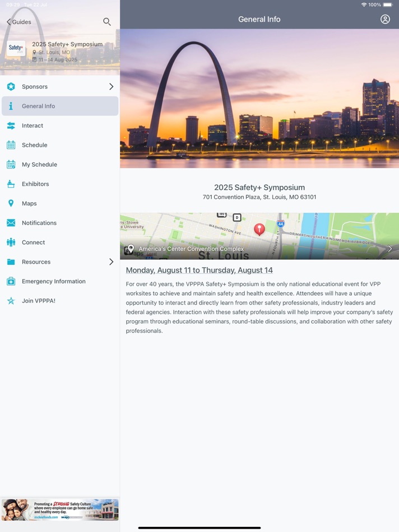Go back to Guides

coord(19,22)
